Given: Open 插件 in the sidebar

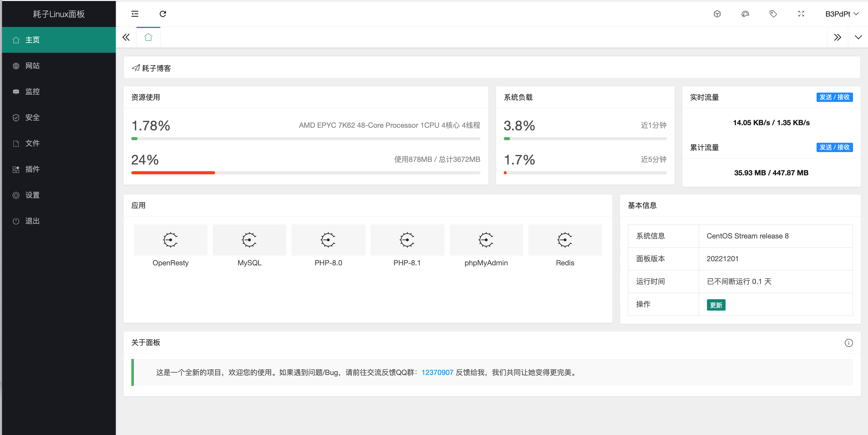Looking at the screenshot, I should (59, 169).
